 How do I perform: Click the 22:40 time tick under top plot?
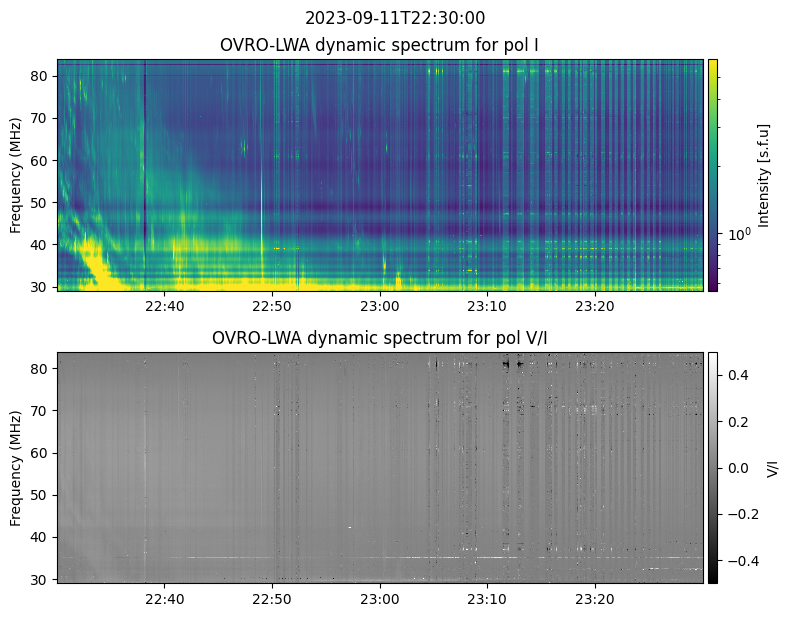(x=165, y=305)
